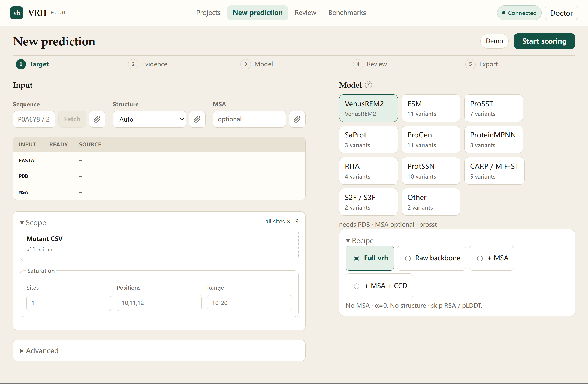
Task: Click the Connected status indicator
Action: [519, 13]
